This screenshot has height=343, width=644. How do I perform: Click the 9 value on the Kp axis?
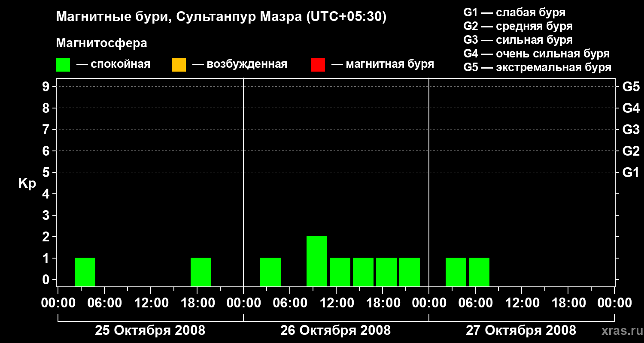[x=47, y=87]
